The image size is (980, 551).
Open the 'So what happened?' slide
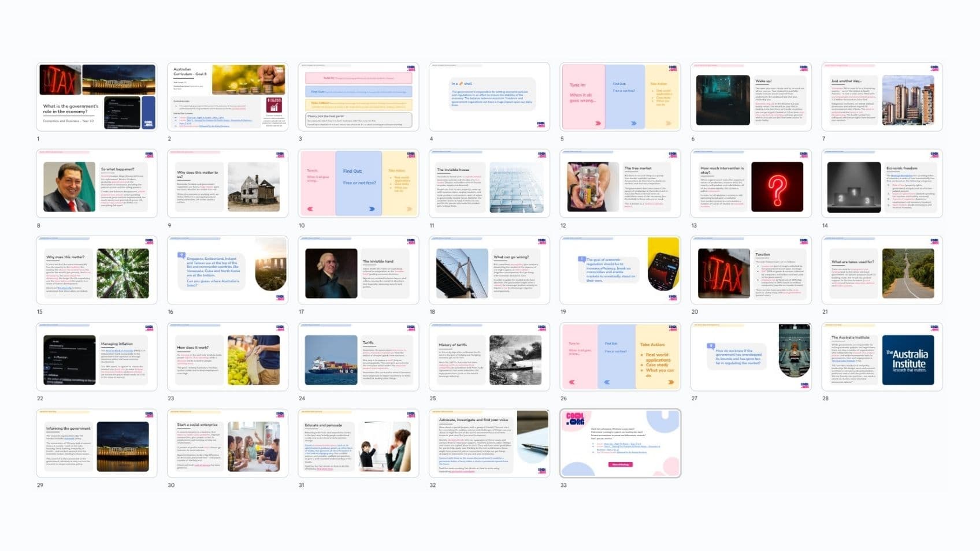(x=96, y=184)
